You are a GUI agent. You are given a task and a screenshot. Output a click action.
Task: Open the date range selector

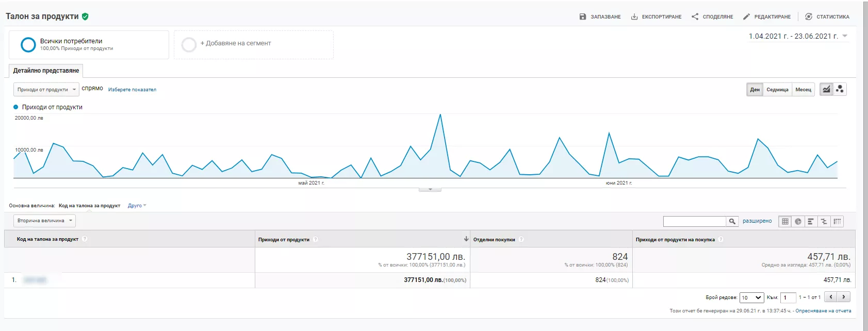tap(798, 36)
